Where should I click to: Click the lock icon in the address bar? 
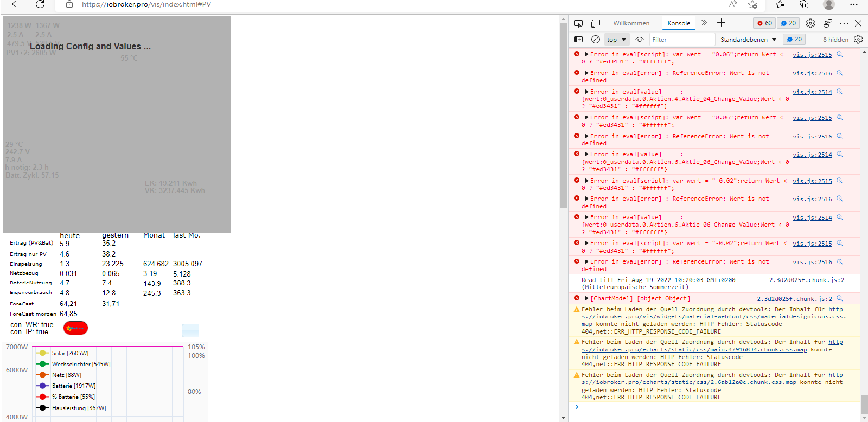pyautogui.click(x=69, y=4)
